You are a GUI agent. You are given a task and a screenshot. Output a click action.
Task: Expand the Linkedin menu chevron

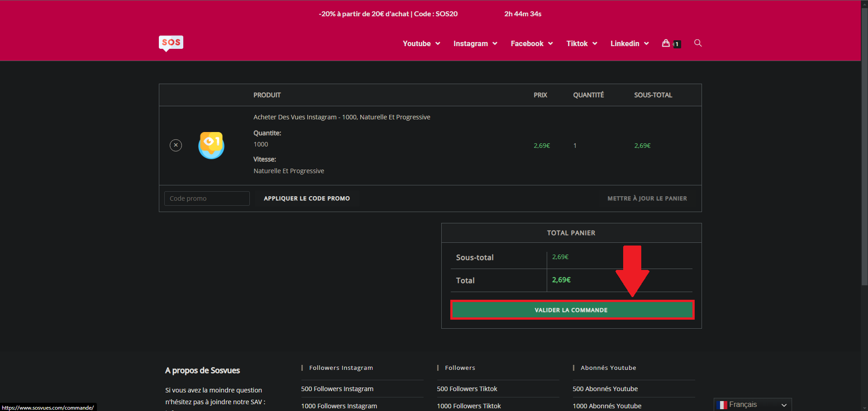tap(646, 43)
